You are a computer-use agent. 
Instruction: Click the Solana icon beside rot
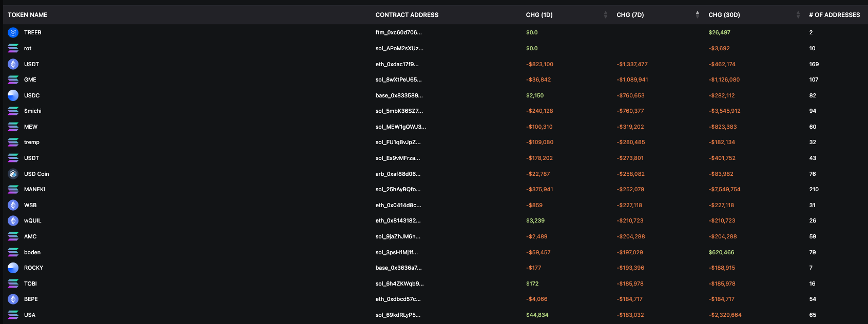[13, 48]
